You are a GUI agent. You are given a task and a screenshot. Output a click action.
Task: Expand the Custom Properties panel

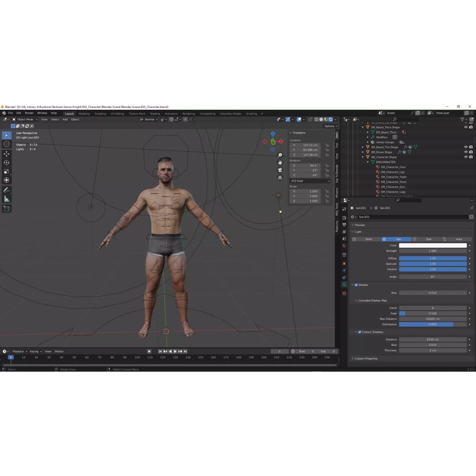point(366,358)
